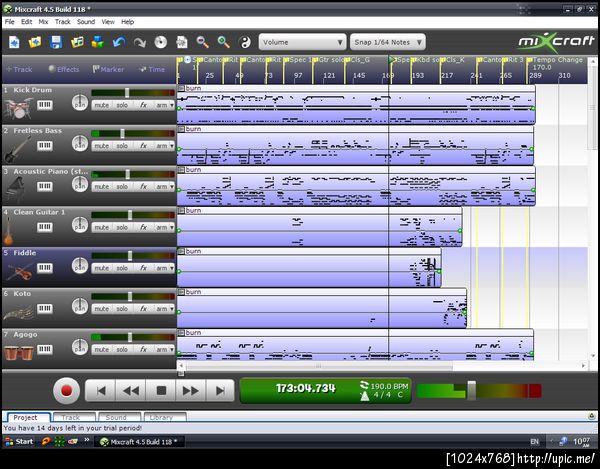Image resolution: width=600 pixels, height=469 pixels.
Task: Open the File menu
Action: 10,22
